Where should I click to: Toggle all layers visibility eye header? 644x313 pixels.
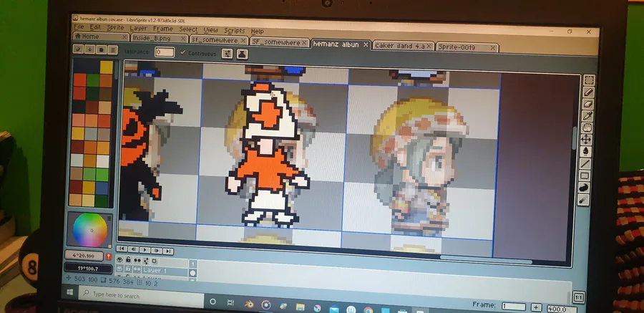click(x=119, y=260)
